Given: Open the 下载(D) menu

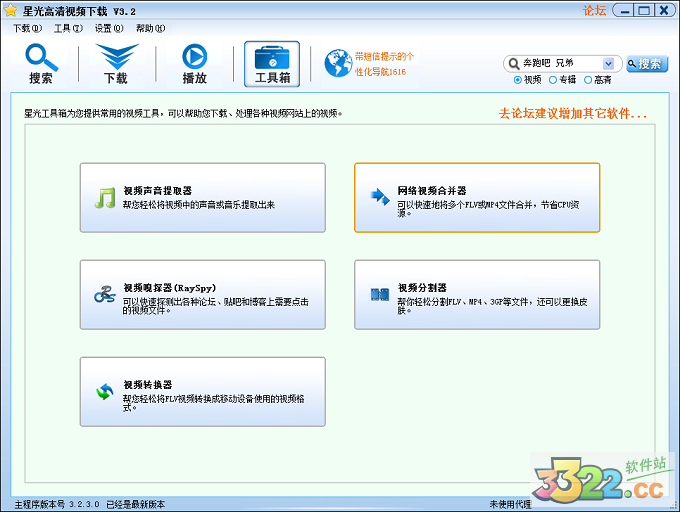Looking at the screenshot, I should pyautogui.click(x=28, y=28).
